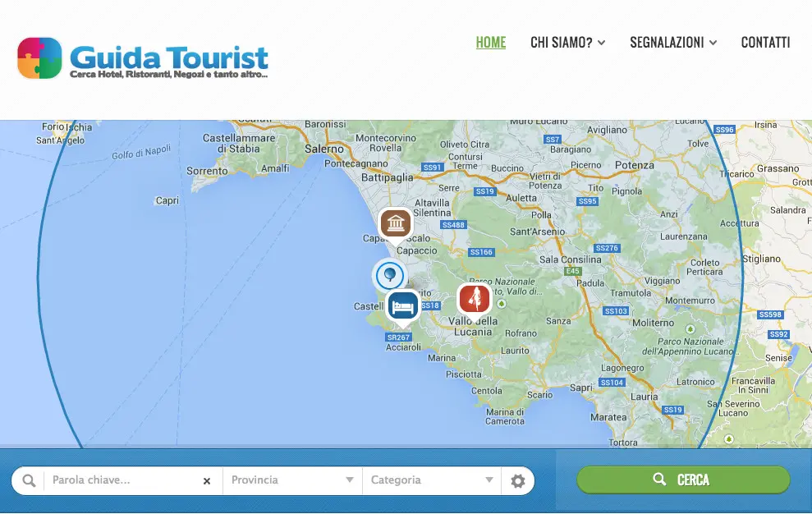Focus the Parola chiave keyword field
The width and height of the screenshot is (812, 514).
point(122,480)
